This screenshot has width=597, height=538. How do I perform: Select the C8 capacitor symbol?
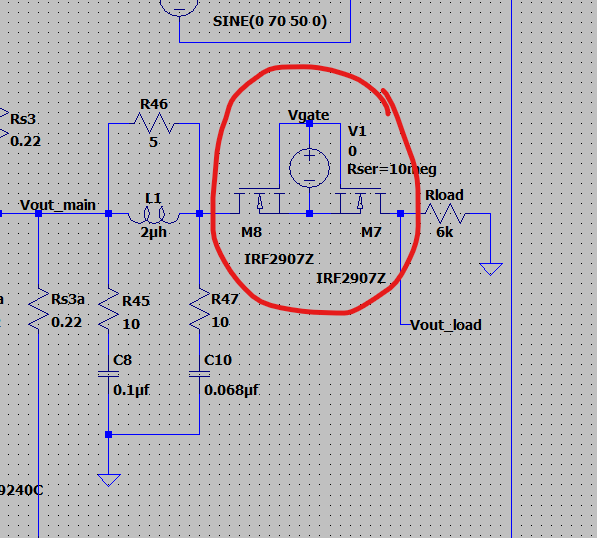pyautogui.click(x=109, y=374)
